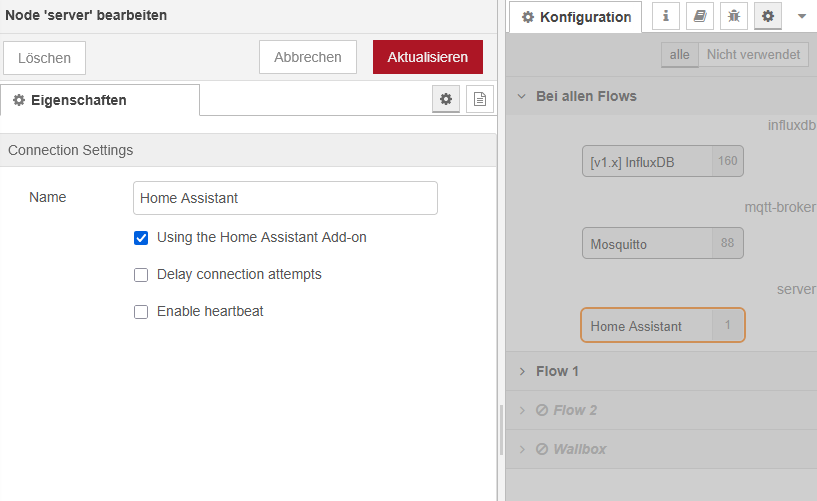
Task: Click the configuration nodes gear icon
Action: click(768, 16)
